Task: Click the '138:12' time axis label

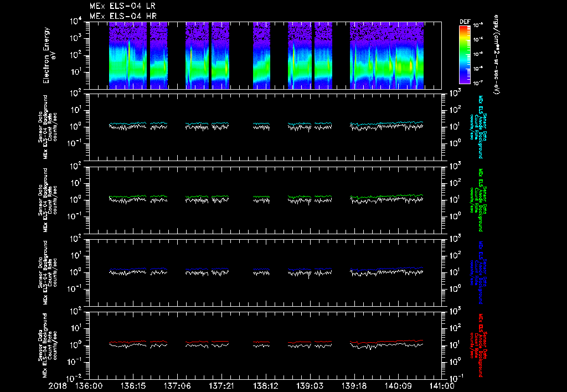Action: [x=265, y=386]
